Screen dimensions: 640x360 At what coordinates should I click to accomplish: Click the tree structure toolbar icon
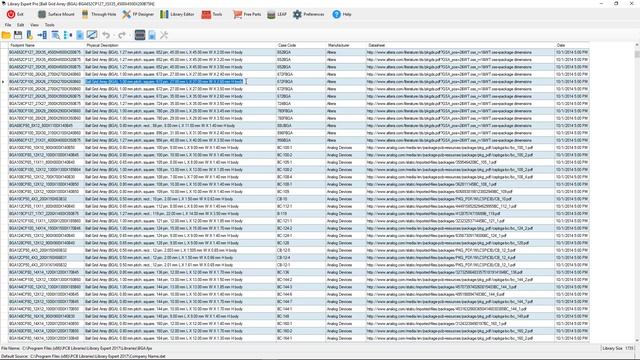point(68,35)
